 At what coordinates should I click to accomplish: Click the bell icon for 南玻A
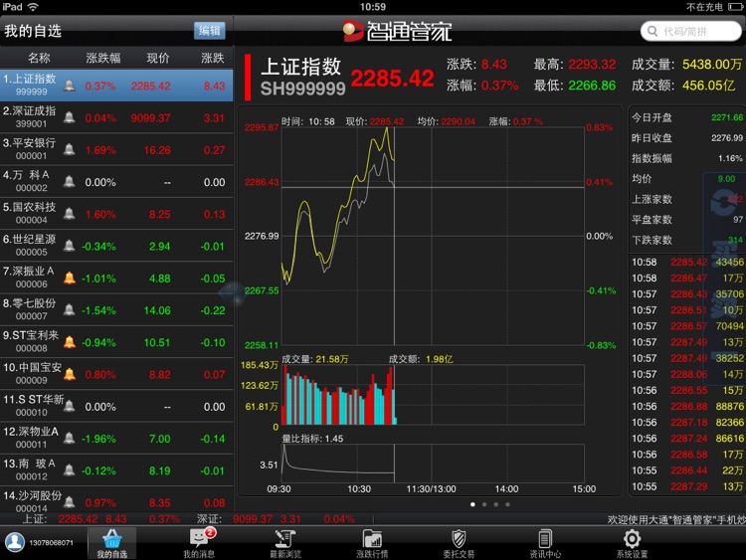pyautogui.click(x=70, y=470)
